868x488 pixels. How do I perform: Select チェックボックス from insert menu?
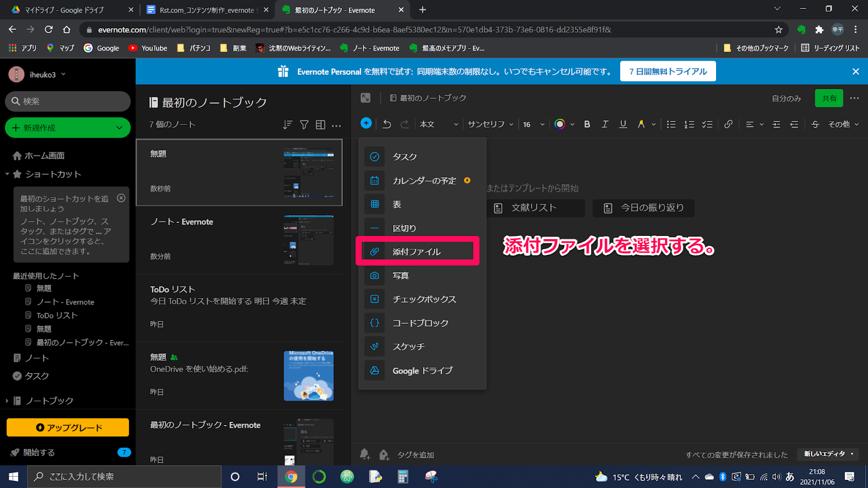point(422,299)
